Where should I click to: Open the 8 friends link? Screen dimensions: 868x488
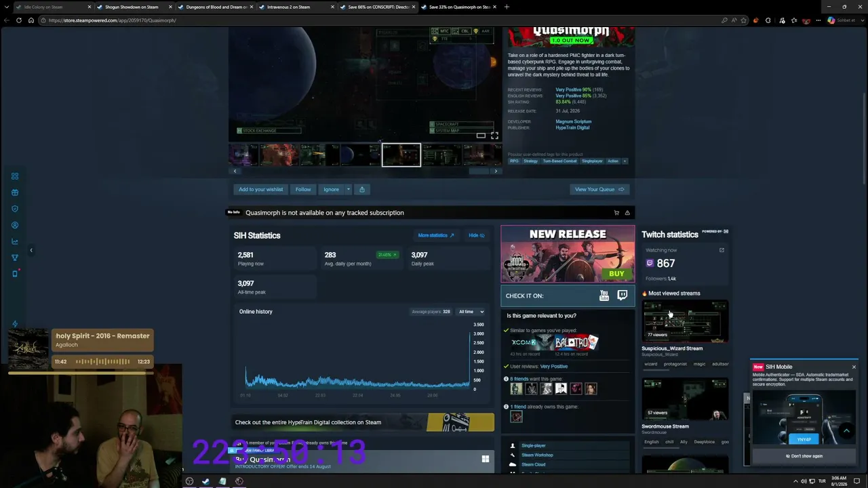coord(520,379)
